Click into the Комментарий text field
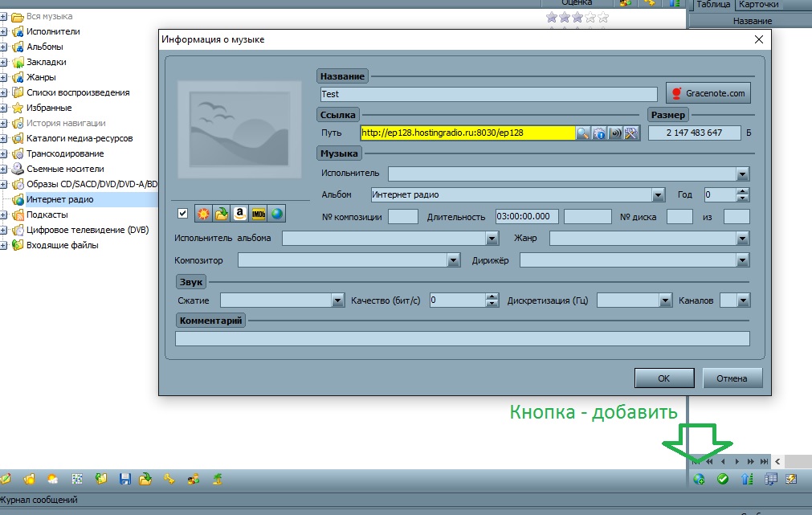 (x=462, y=338)
